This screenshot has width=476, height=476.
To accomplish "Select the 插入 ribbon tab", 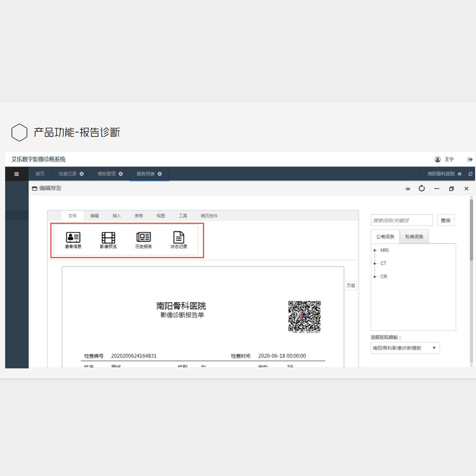I will pos(116,216).
